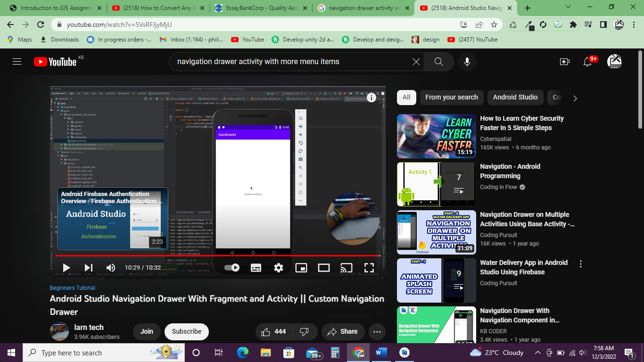This screenshot has width=644, height=362.
Task: Play the video
Action: click(x=66, y=268)
